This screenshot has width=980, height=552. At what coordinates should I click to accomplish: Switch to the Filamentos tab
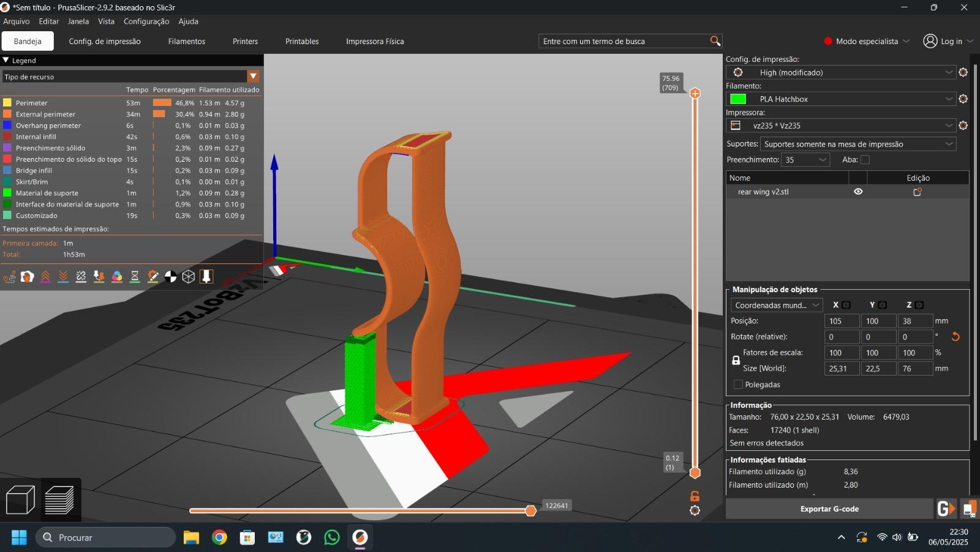tap(186, 41)
